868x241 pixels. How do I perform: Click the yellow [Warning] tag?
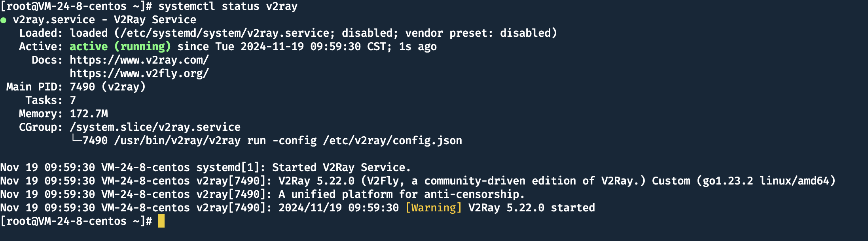tap(434, 208)
